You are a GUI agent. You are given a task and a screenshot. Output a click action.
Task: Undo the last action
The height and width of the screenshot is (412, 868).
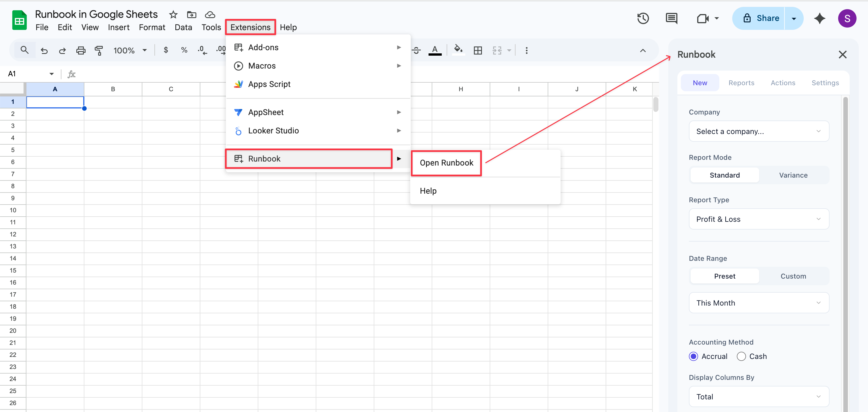[44, 50]
